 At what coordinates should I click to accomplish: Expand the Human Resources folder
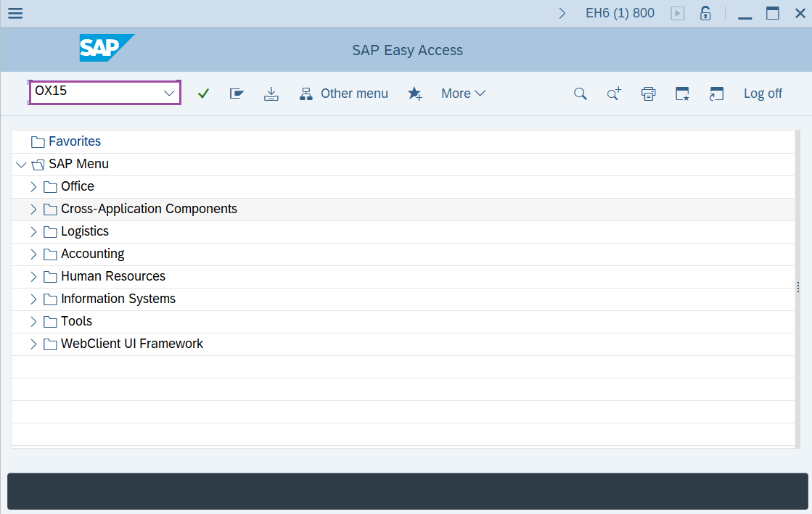point(33,276)
